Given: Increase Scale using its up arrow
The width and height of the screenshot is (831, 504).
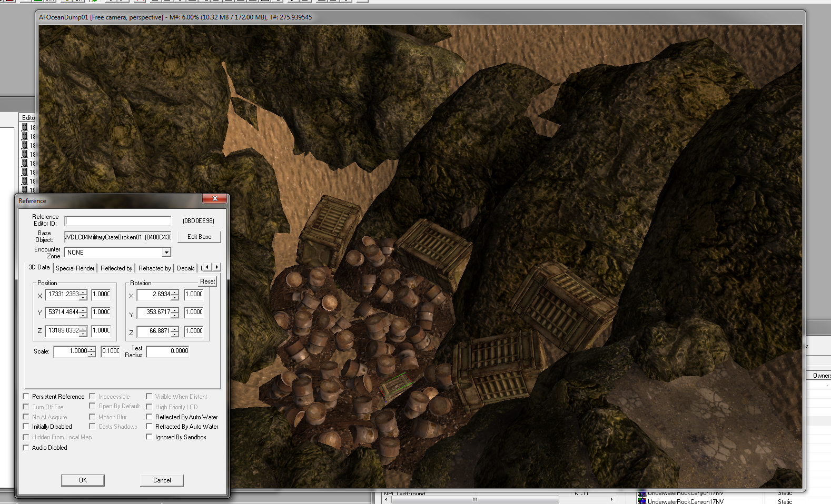Looking at the screenshot, I should pyautogui.click(x=92, y=349).
